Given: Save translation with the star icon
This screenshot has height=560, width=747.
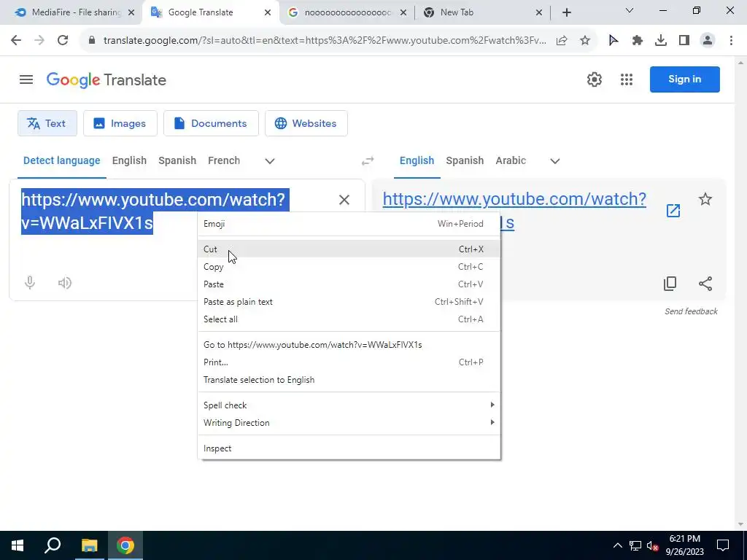Looking at the screenshot, I should click(x=705, y=199).
